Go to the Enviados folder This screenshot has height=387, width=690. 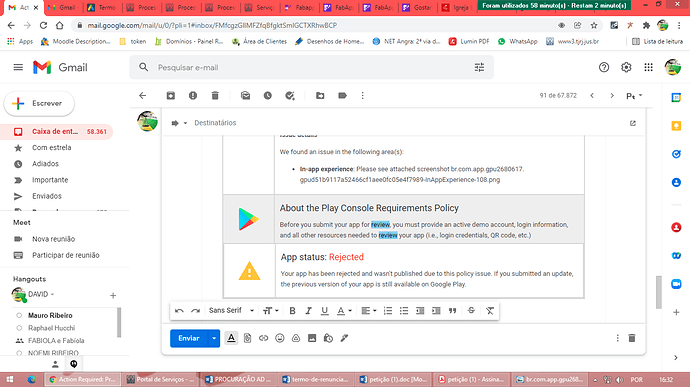pos(47,196)
